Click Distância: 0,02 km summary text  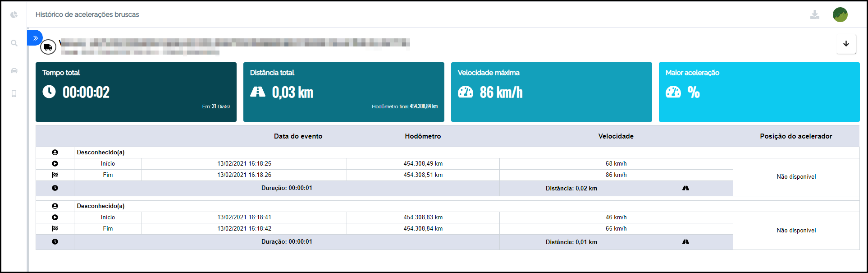[571, 189]
